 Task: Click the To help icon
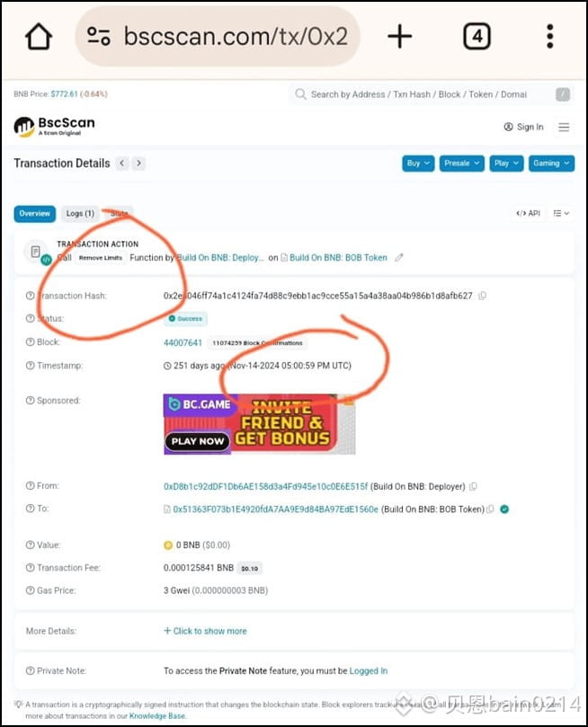[31, 508]
